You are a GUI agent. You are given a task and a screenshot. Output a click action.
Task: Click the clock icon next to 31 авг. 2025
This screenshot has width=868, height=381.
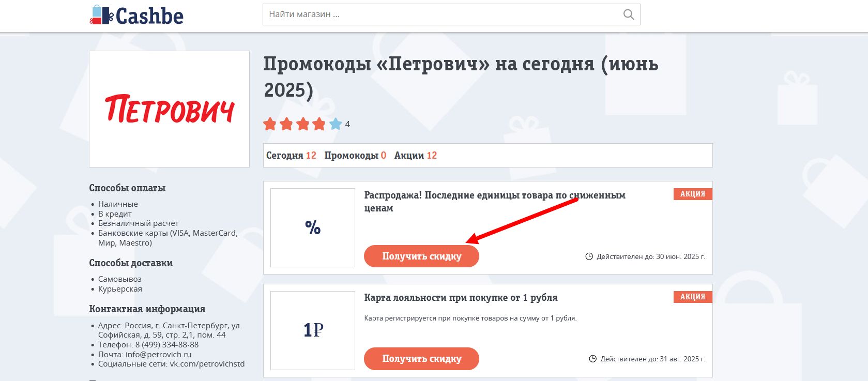[x=592, y=359]
